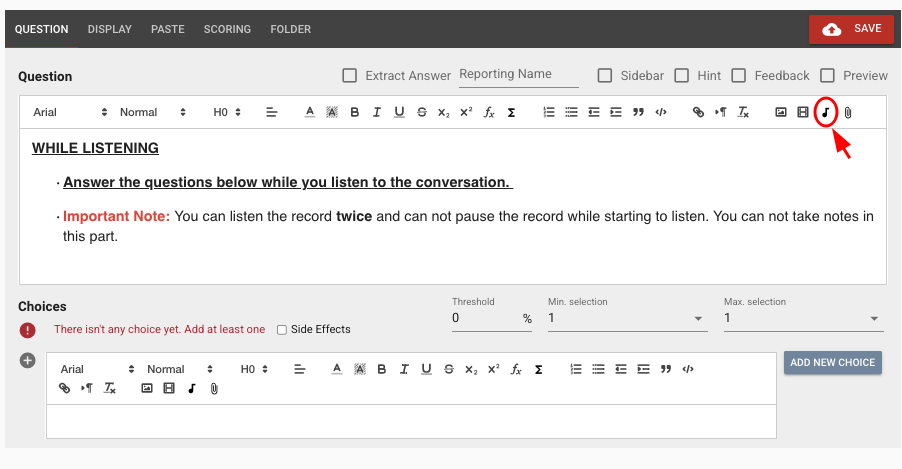
Task: Insert blockquote in the Question editor
Action: click(x=638, y=112)
